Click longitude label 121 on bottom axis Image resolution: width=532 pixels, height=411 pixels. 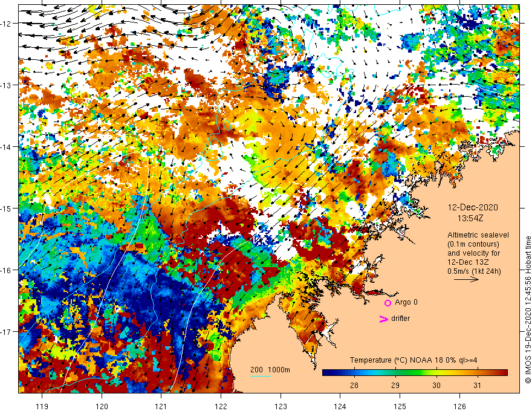[161, 406]
